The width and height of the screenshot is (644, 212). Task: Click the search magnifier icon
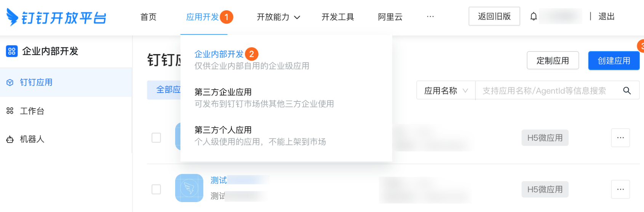point(627,91)
